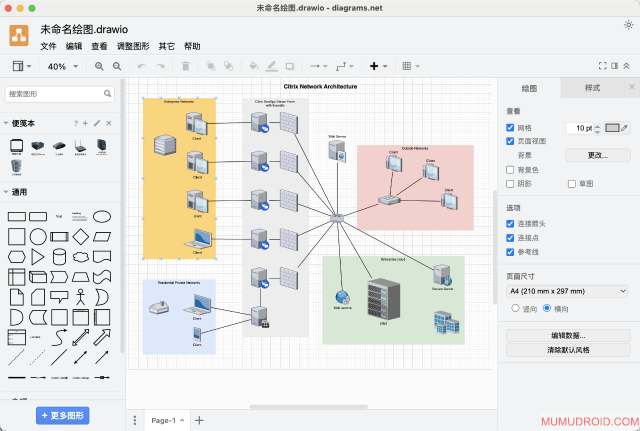Toggle the 页面视图 checkbox
The image size is (640, 431).
(510, 141)
